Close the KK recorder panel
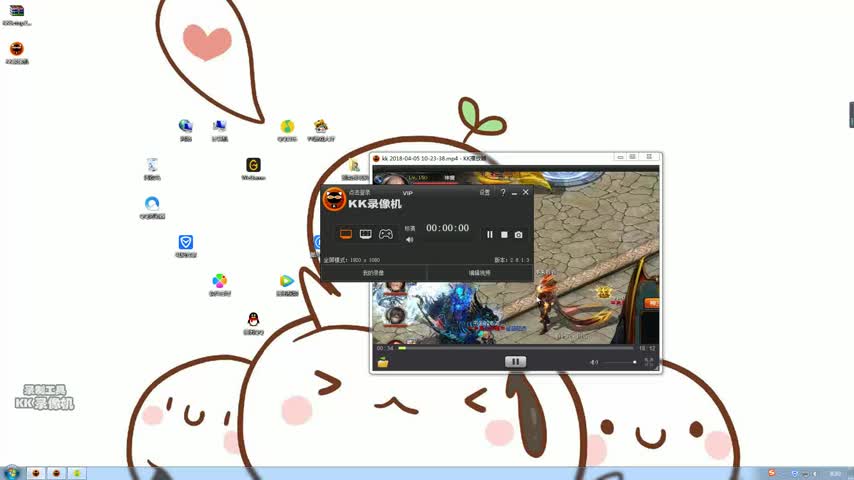Viewport: 854px width, 480px height. coord(526,192)
